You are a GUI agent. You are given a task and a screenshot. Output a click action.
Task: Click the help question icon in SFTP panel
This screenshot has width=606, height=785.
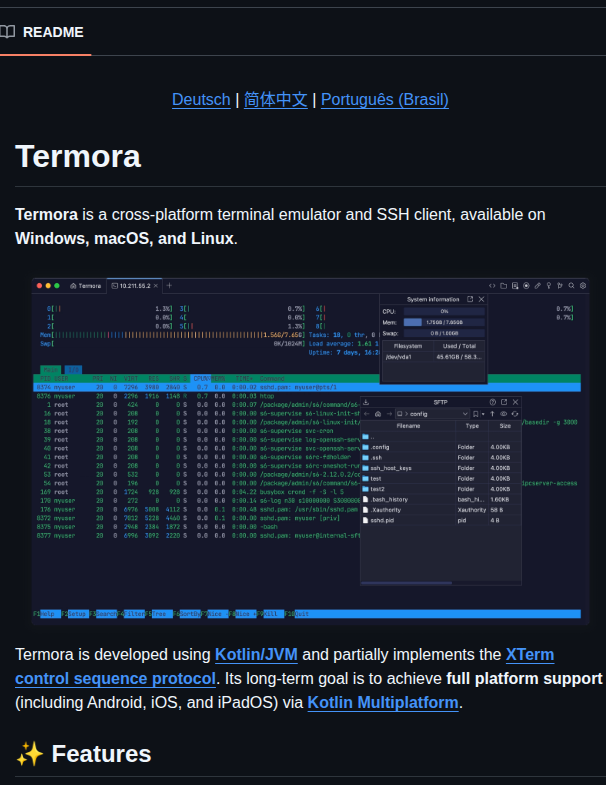(492, 402)
